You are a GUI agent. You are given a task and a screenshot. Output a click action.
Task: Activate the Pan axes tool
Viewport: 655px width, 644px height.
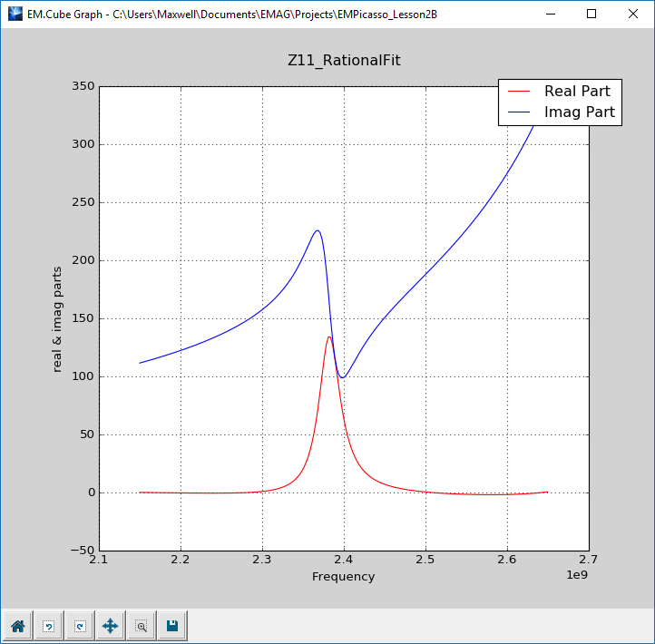click(111, 626)
